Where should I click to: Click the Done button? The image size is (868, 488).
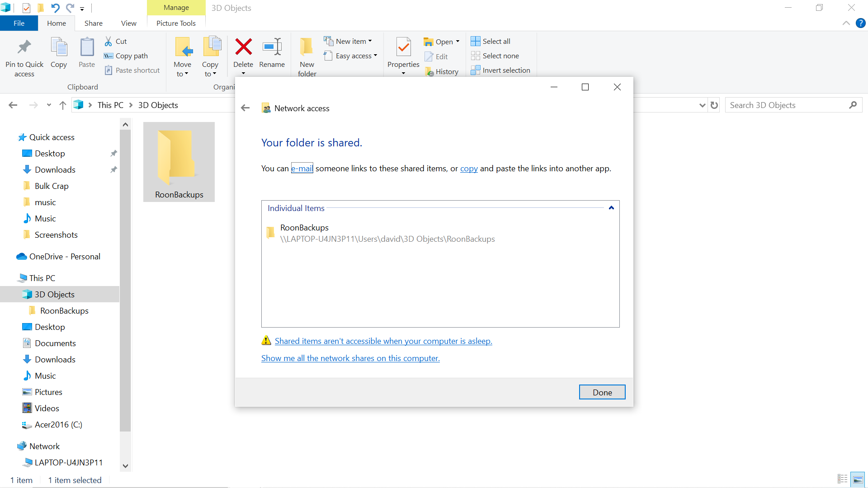pyautogui.click(x=602, y=392)
